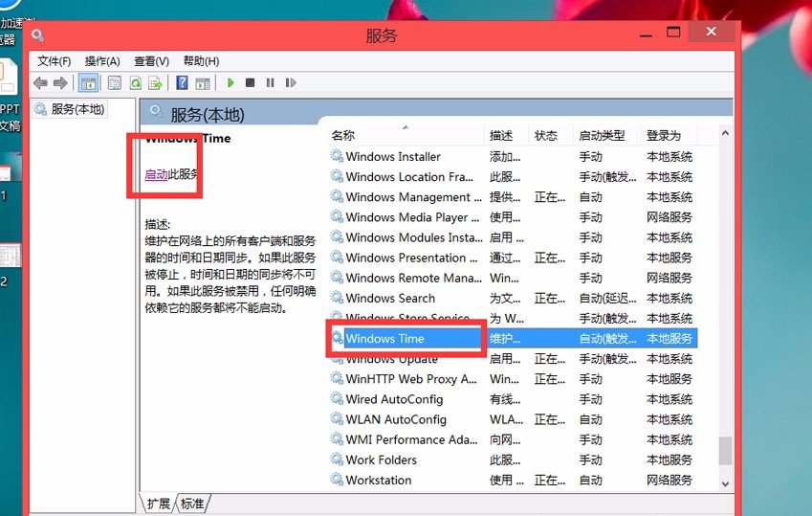Screen dimensions: 812x516
Task: Select the Windows Search service
Action: (514, 298)
